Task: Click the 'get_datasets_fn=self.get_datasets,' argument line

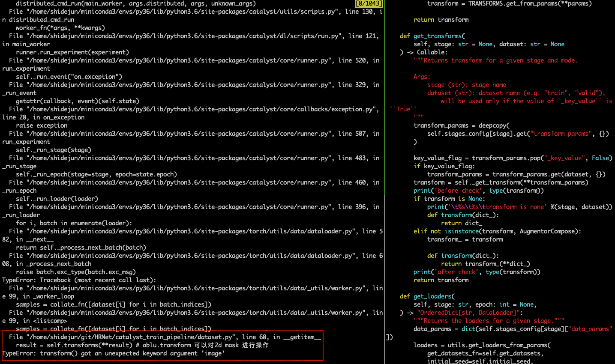Action: [486, 353]
